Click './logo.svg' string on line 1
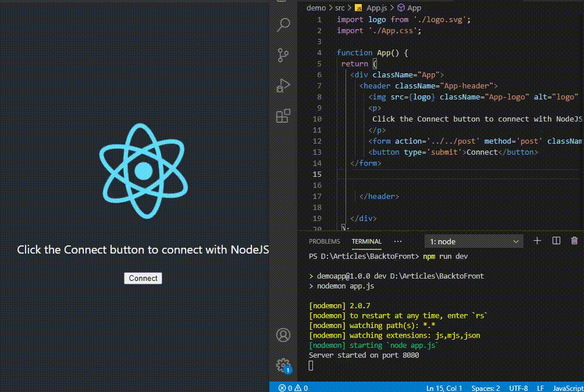 pos(440,19)
